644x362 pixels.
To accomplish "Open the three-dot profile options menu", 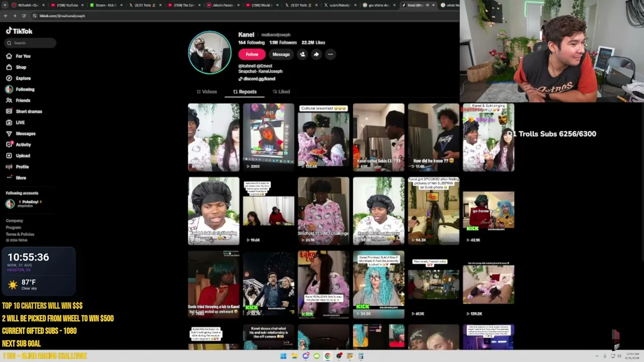I will pos(330,54).
